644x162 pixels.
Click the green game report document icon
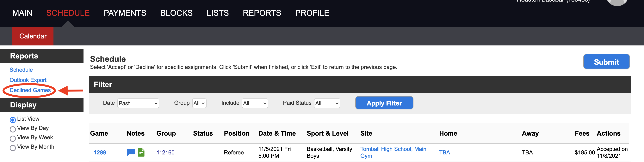(141, 152)
